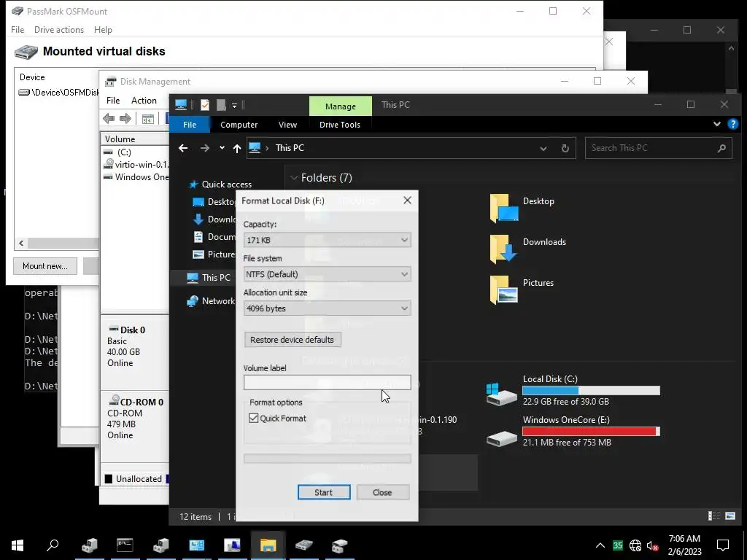Click the Windows Start button

[18, 545]
